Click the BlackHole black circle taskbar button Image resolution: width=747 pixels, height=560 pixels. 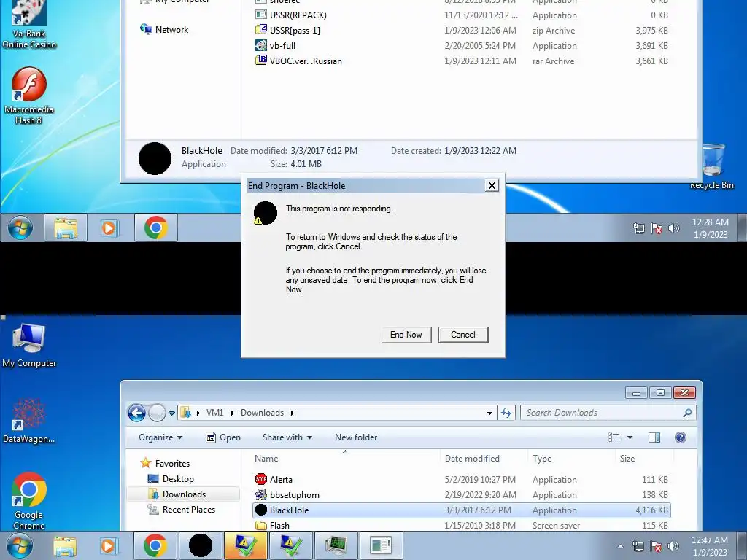coord(201,545)
